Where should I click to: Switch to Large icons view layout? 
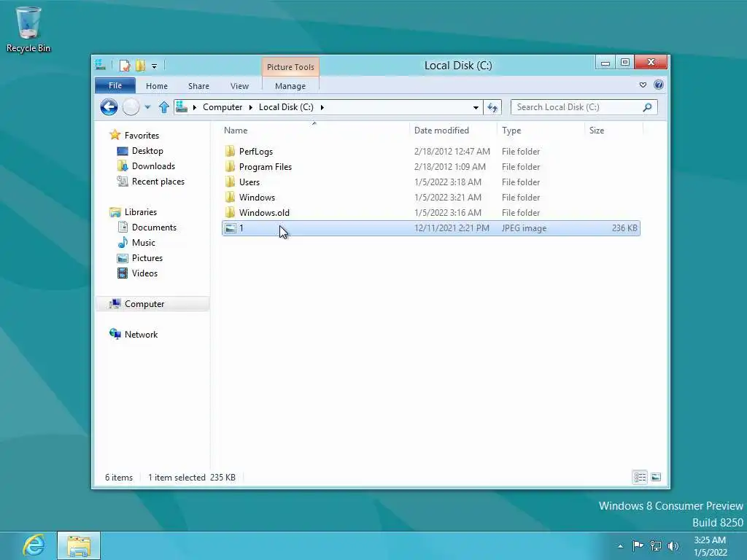click(x=656, y=477)
